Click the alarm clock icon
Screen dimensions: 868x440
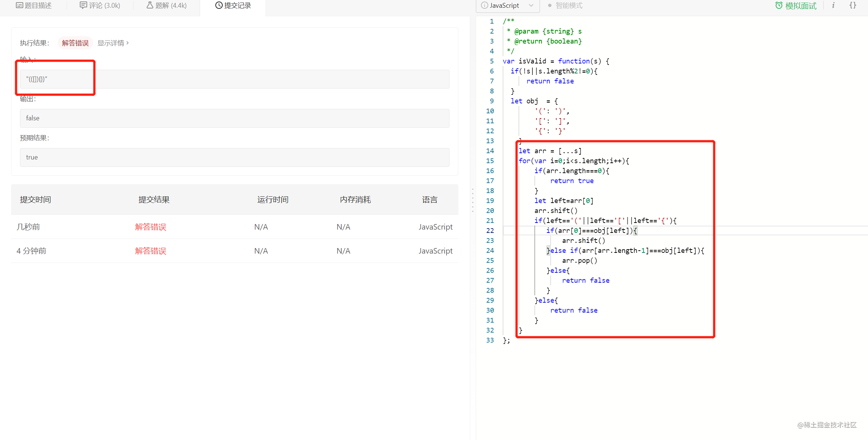click(x=779, y=6)
